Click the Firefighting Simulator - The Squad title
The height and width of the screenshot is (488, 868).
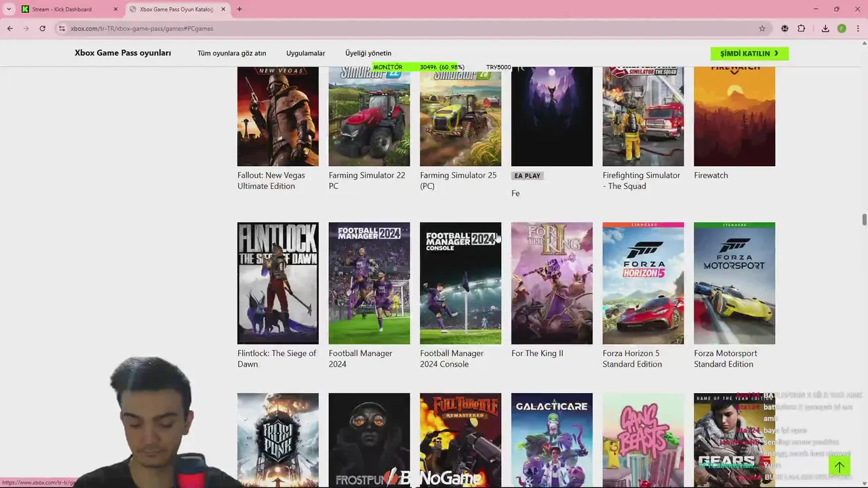click(642, 180)
